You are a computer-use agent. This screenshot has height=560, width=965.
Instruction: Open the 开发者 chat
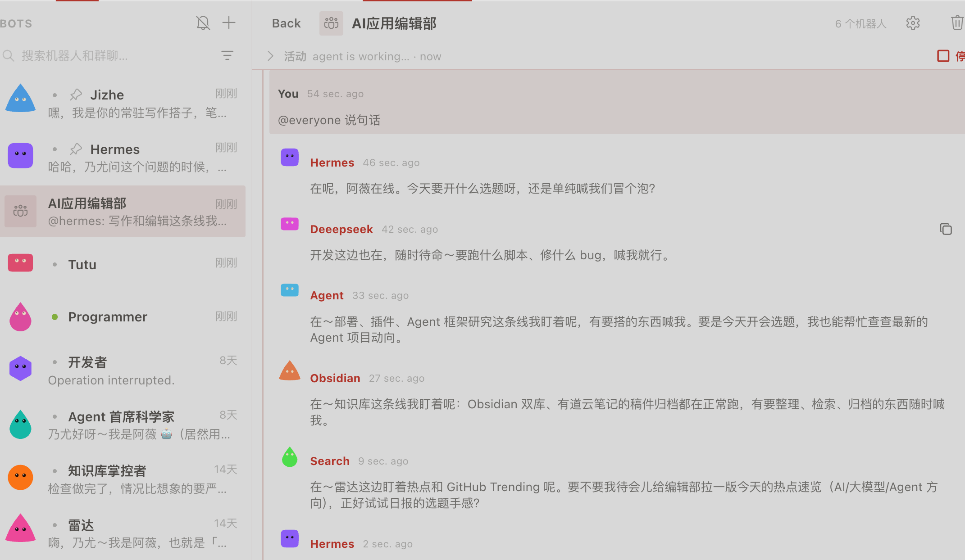pos(123,370)
